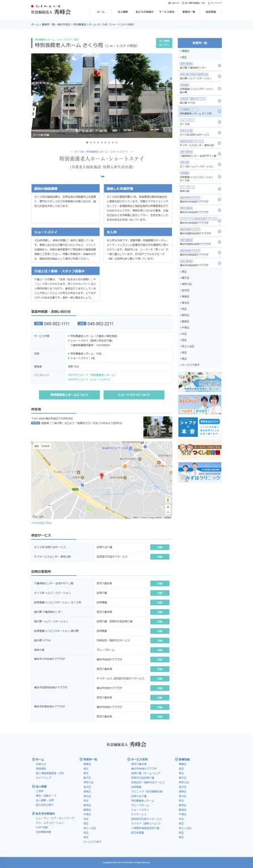
Task: Expand 緑区 at top of sidebar list
Action: click(200, 57)
